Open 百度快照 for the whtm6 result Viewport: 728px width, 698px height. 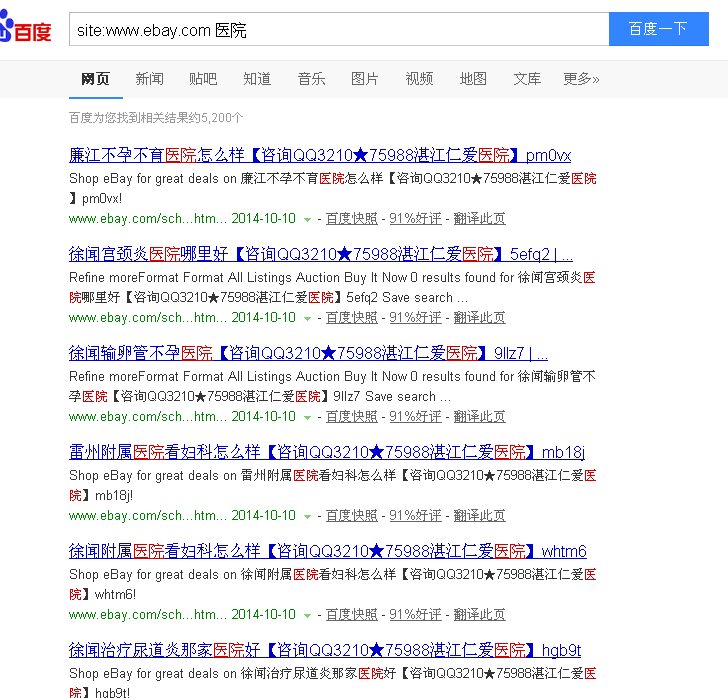click(x=352, y=614)
